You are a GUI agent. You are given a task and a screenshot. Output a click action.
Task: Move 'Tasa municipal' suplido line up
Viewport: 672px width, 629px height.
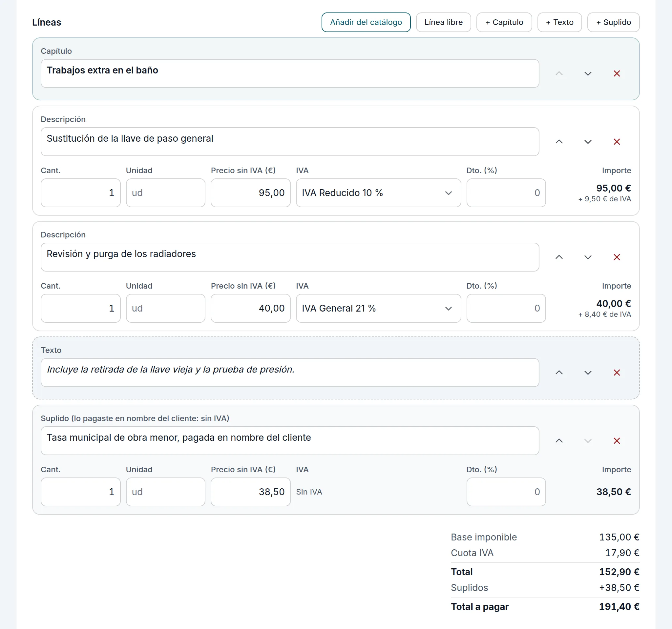point(559,441)
